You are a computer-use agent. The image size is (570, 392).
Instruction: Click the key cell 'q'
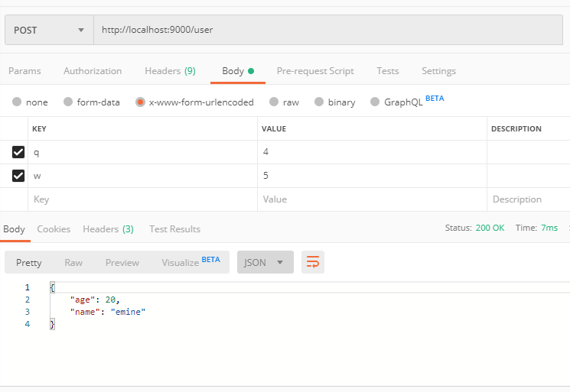tap(142, 152)
